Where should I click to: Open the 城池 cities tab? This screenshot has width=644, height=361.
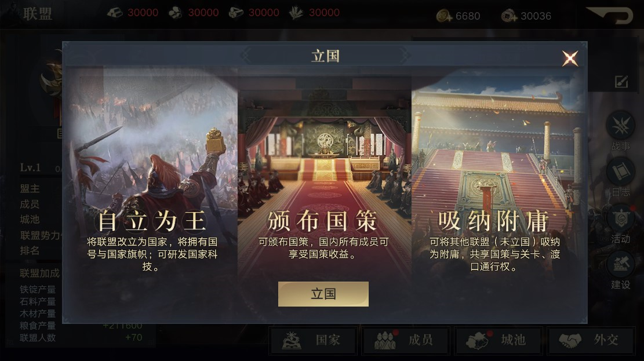tap(499, 341)
